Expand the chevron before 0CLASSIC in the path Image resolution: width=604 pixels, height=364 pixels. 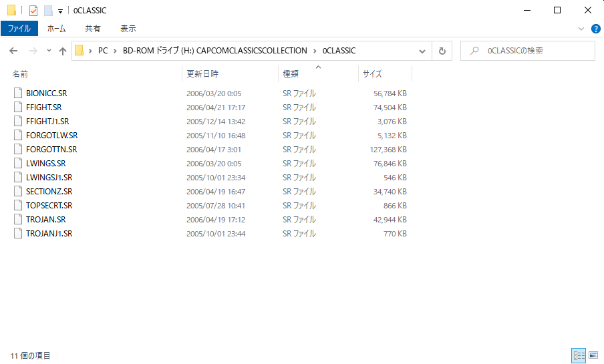tap(315, 51)
